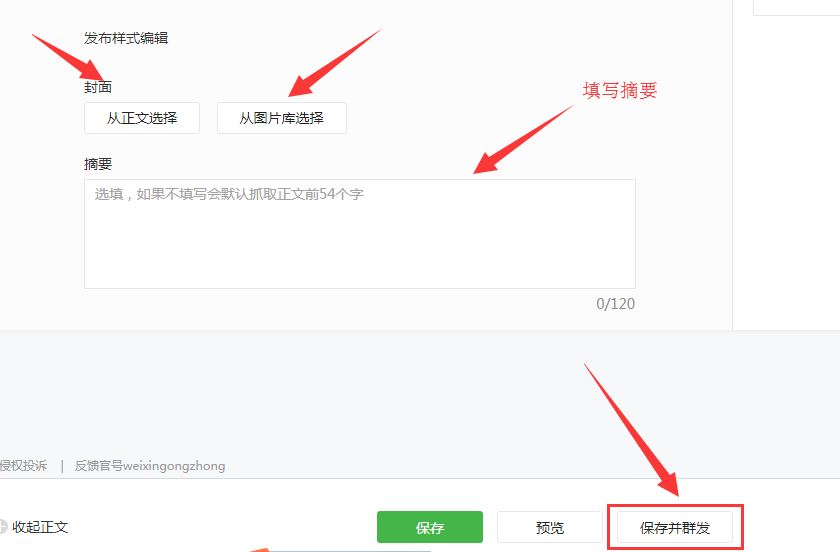
Task: Focus the 摘要 summary text area
Action: (360, 234)
